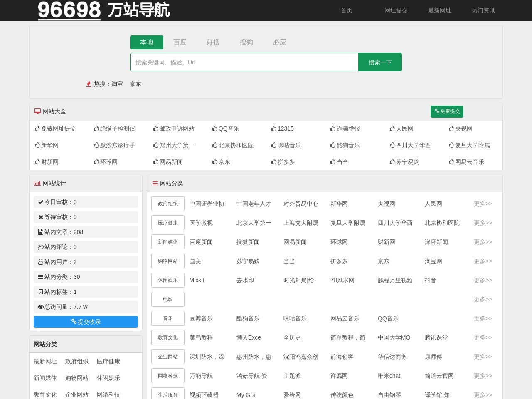Click the list icon in 网站分类 header

pyautogui.click(x=155, y=183)
